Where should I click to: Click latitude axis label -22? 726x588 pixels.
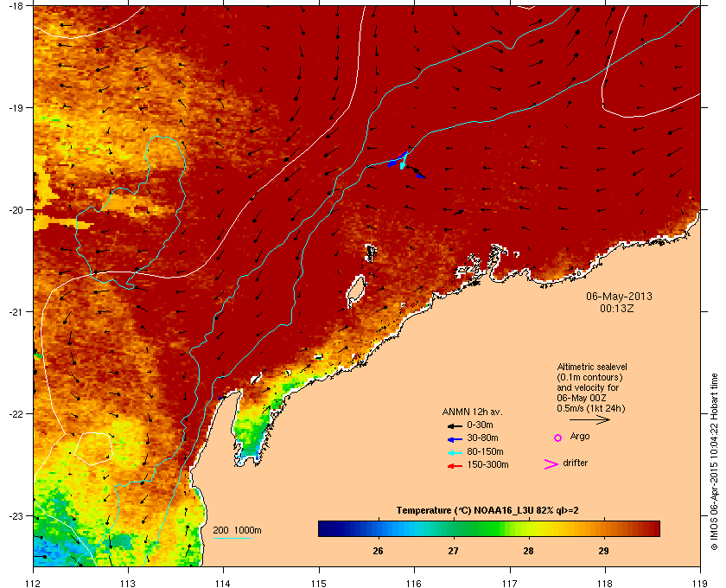coord(16,414)
